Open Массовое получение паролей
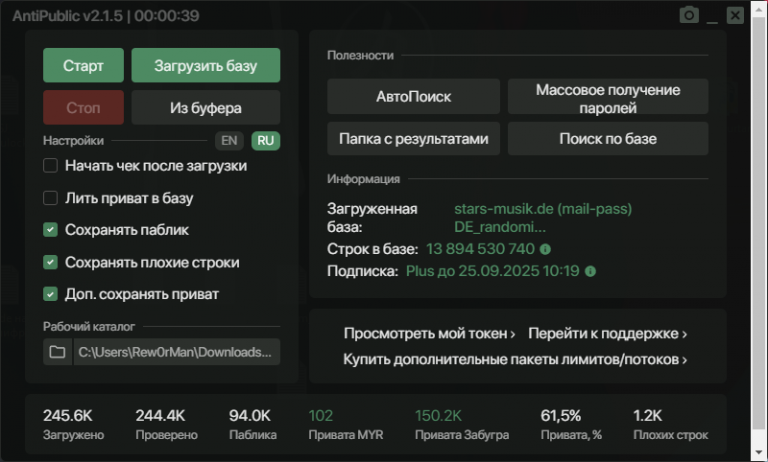The width and height of the screenshot is (768, 462). coord(608,97)
